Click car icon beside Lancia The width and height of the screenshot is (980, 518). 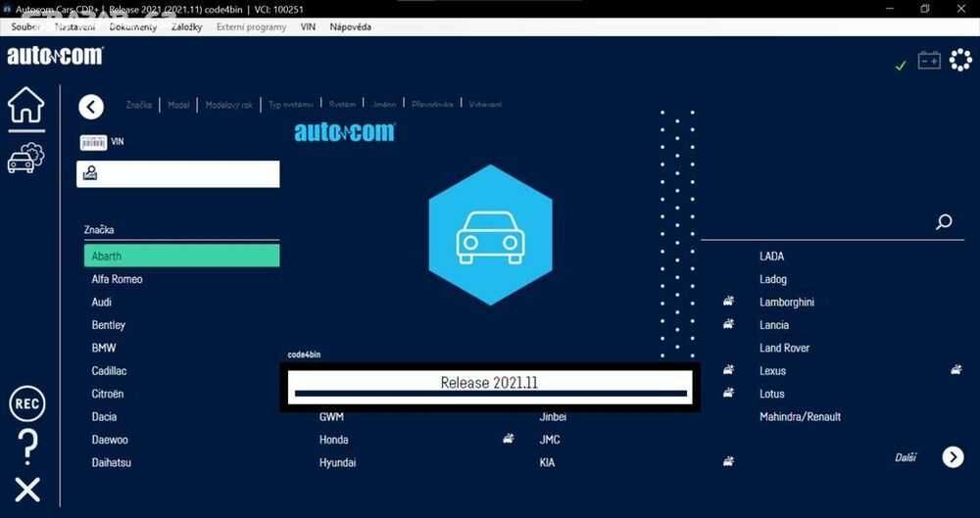tap(728, 324)
